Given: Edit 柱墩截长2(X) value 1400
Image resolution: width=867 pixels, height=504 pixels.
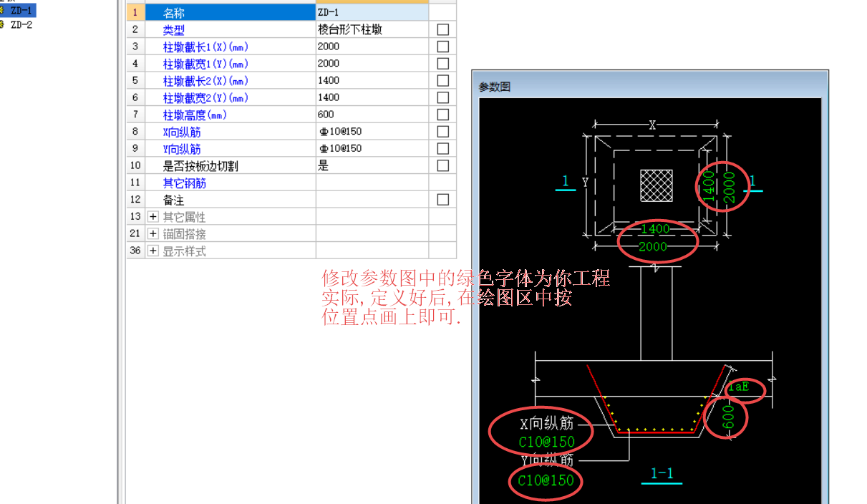Looking at the screenshot, I should [x=372, y=81].
